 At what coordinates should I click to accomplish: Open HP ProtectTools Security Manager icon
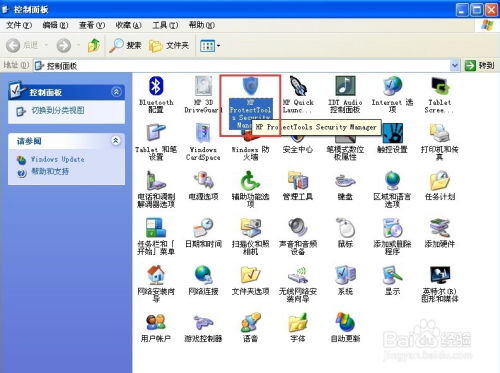coord(250,86)
